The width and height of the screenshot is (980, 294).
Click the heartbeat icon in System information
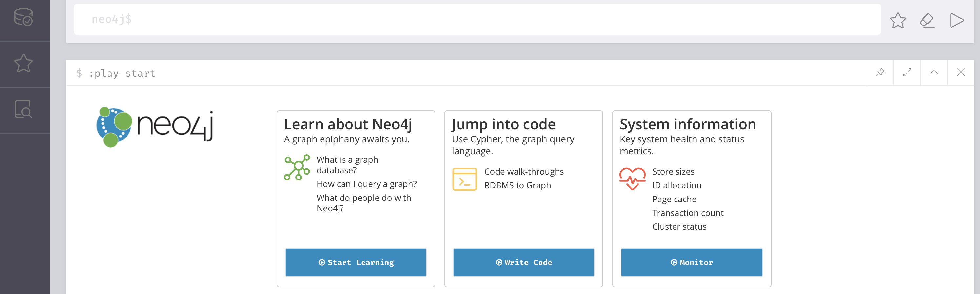[632, 178]
